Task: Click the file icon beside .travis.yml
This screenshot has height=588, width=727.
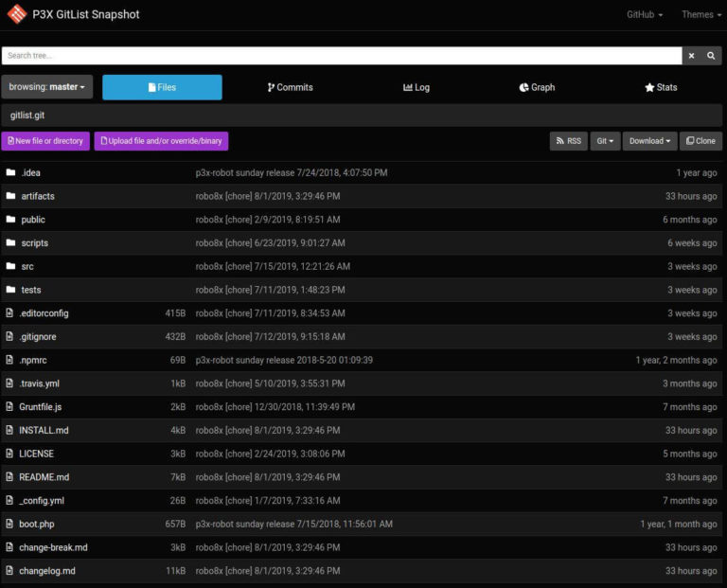Action: pyautogui.click(x=9, y=383)
